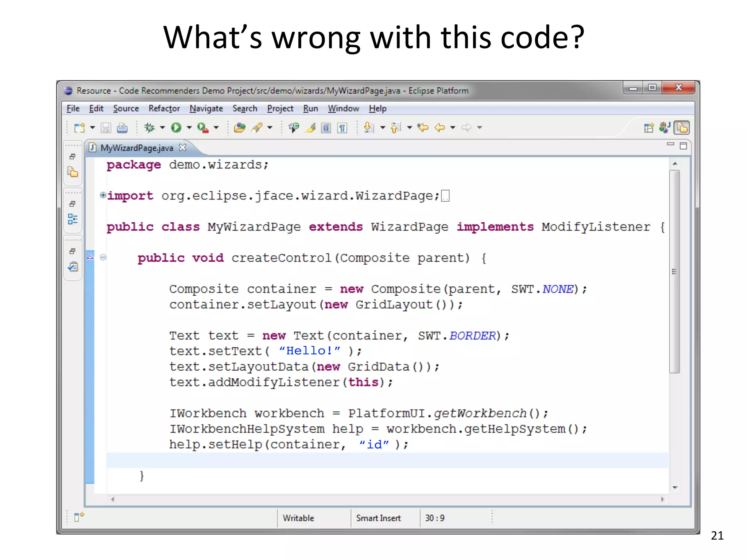This screenshot has height=560, width=747.
Task: Click the Debug bug icon
Action: tap(149, 128)
